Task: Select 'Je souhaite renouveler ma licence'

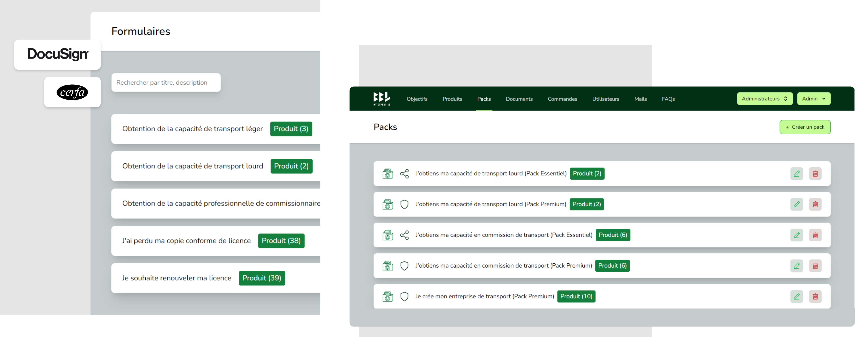Action: tap(177, 278)
